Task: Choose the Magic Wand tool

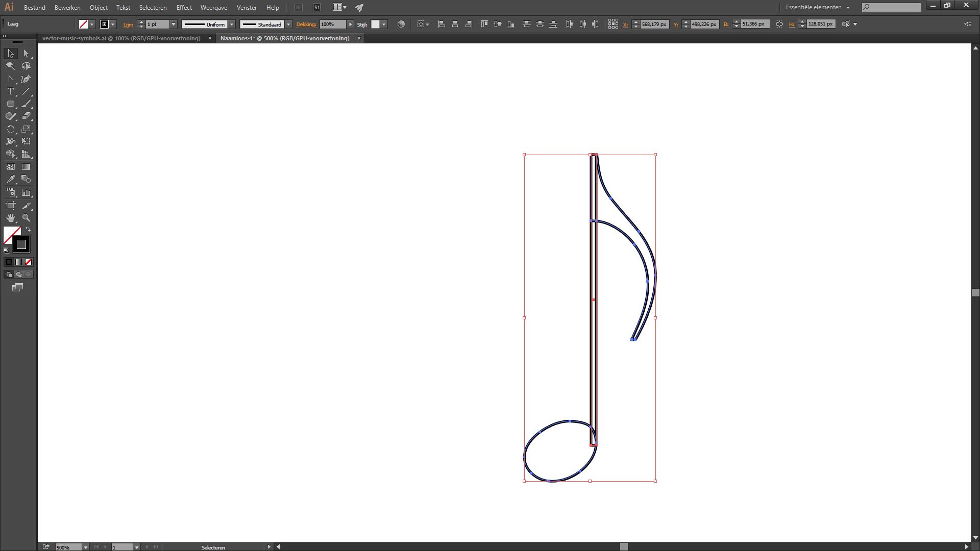Action: [10, 66]
